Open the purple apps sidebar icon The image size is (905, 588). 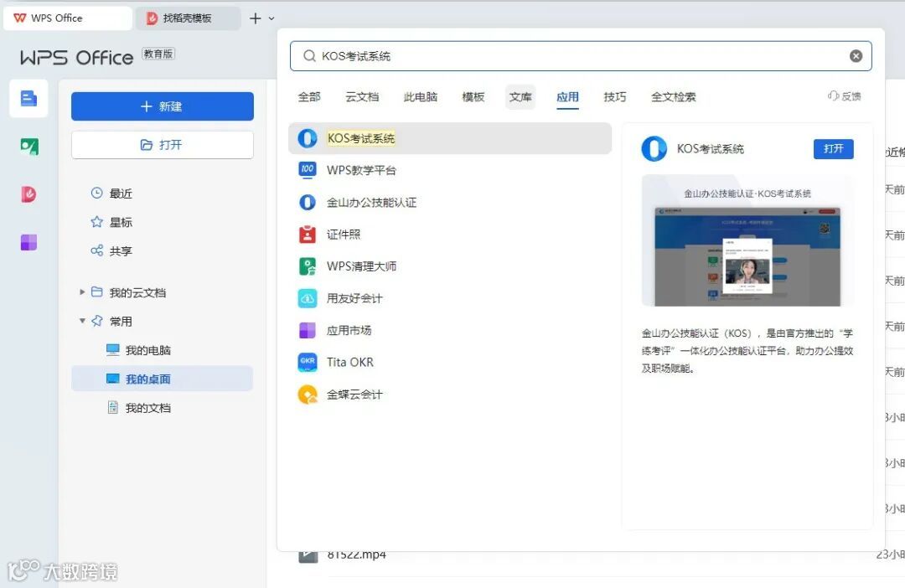[x=28, y=242]
